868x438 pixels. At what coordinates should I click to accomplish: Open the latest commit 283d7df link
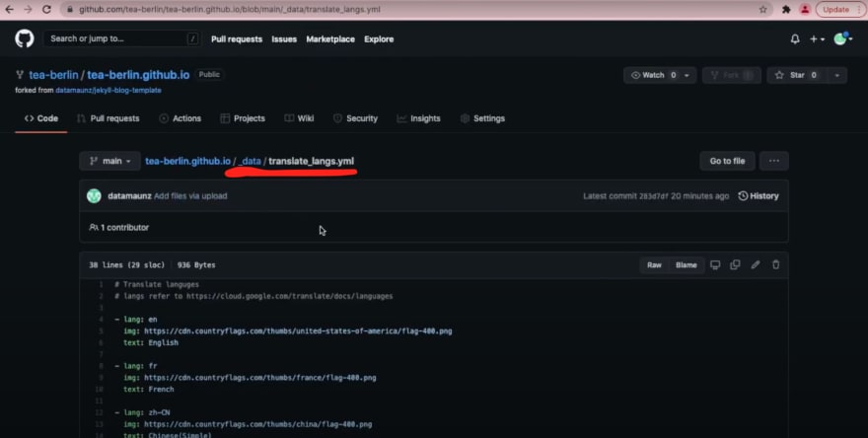654,196
